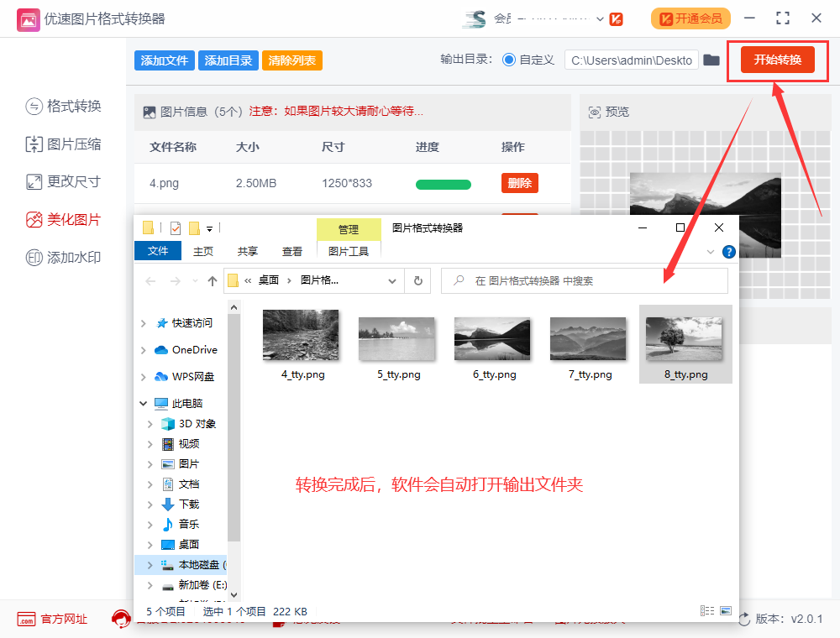The height and width of the screenshot is (638, 840).
Task: Open the 文件 tab in Explorer
Action: tap(158, 251)
